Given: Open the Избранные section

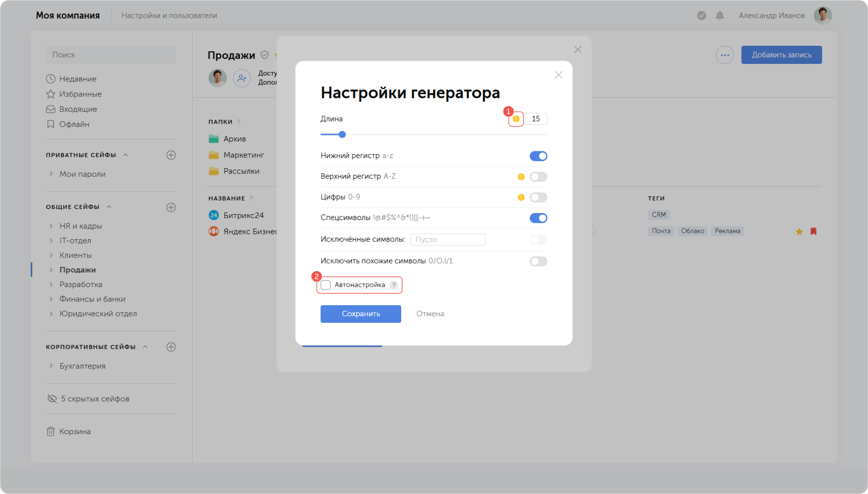Looking at the screenshot, I should (74, 94).
